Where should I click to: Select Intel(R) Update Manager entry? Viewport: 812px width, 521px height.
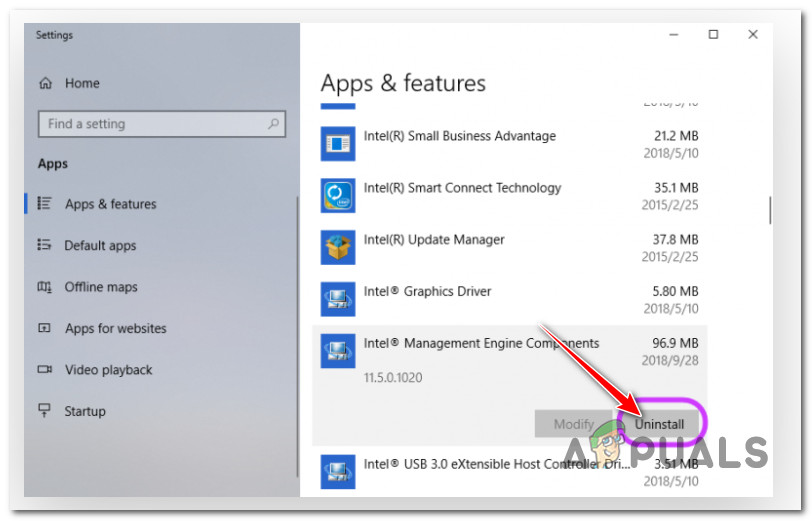(510, 248)
